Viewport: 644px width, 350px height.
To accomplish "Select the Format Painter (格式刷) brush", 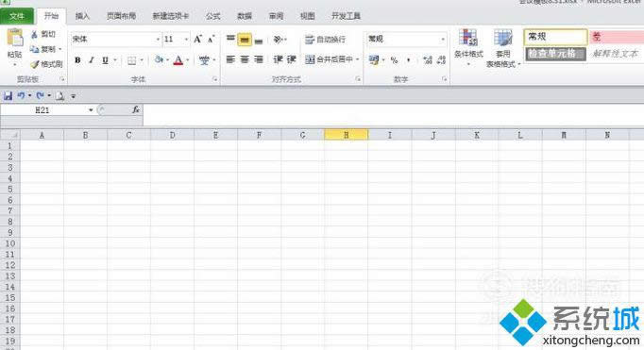I will click(x=35, y=64).
